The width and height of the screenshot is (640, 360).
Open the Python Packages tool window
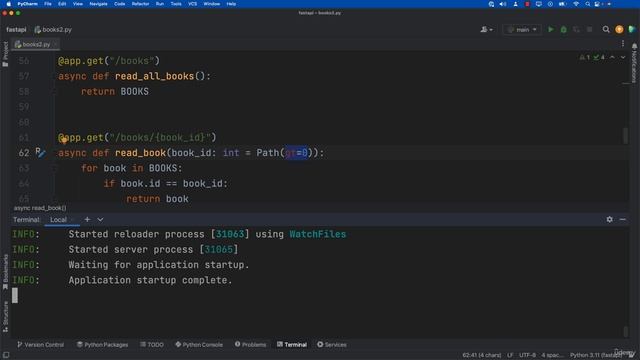[102, 345]
